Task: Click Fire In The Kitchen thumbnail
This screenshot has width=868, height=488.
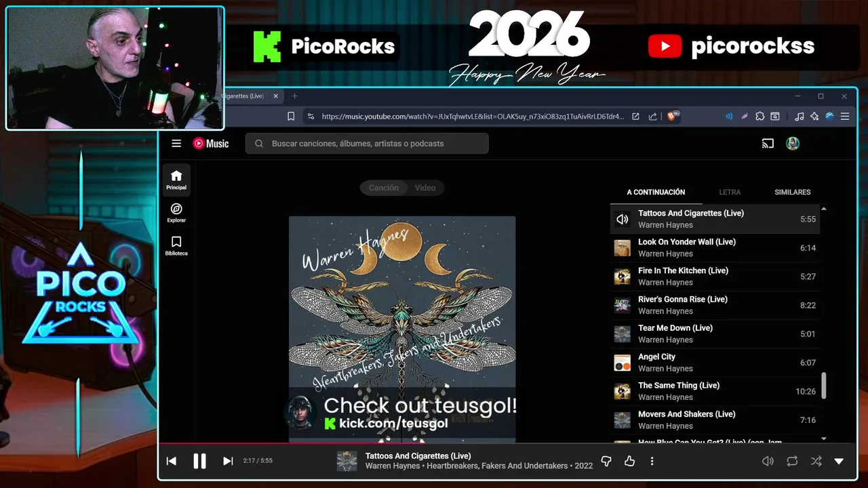Action: point(623,277)
